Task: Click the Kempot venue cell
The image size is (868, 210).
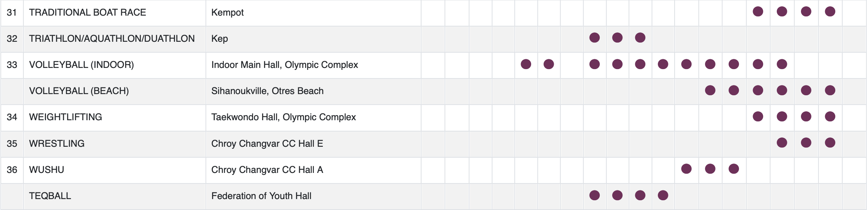Action: coord(227,12)
